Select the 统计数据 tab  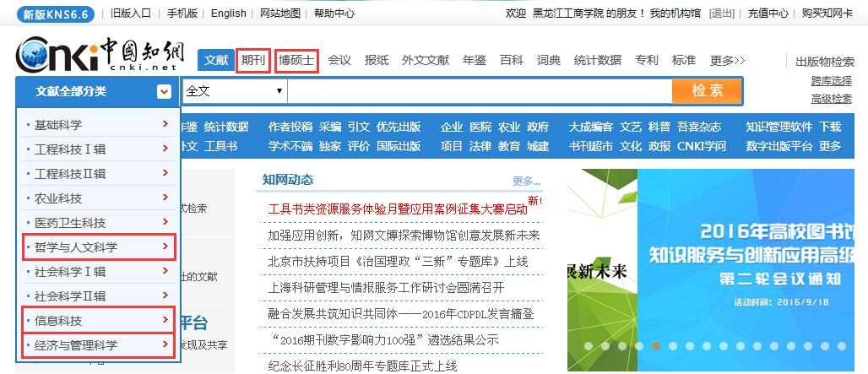click(x=598, y=60)
